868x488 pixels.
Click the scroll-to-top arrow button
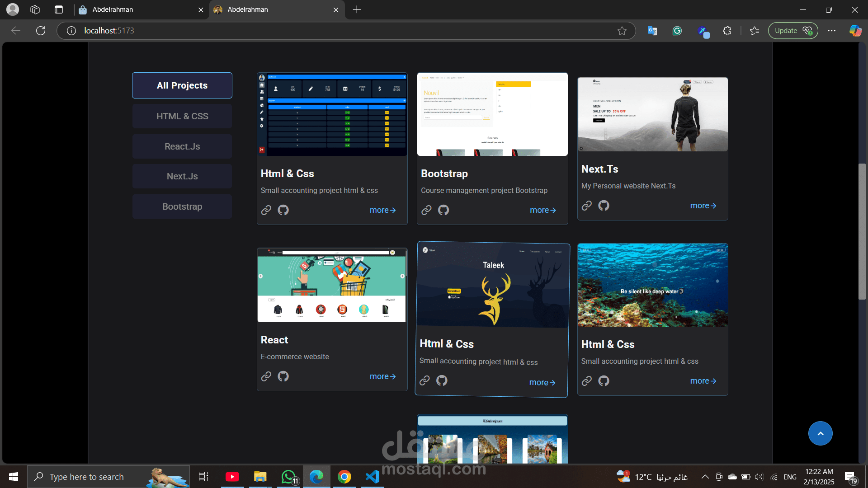(x=820, y=433)
